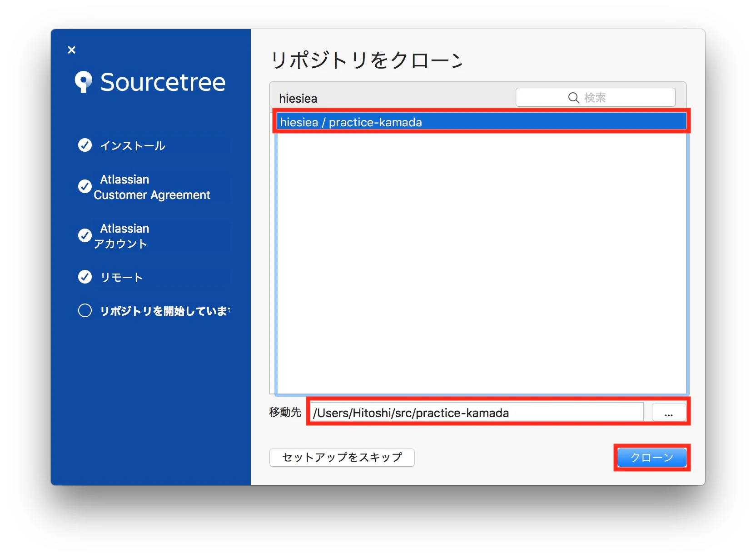Image resolution: width=756 pixels, height=558 pixels.
Task: Select the リポジトリを開始しています step label
Action: click(x=165, y=311)
